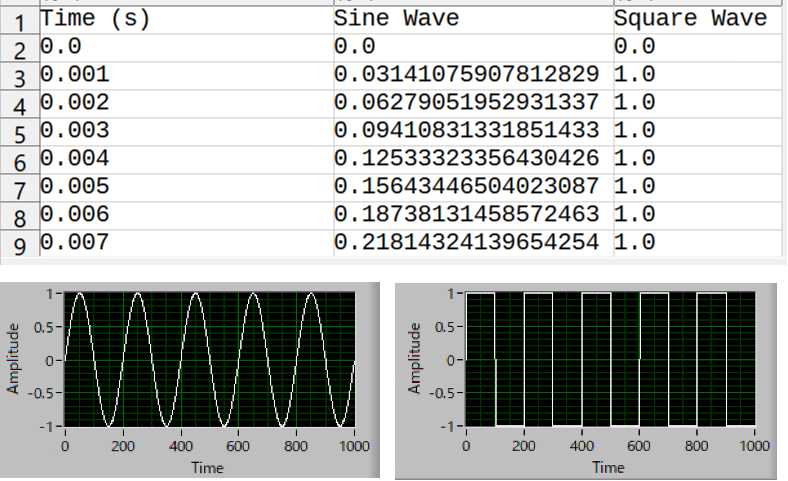
Task: Click the time cell 0.003
Action: point(186,133)
